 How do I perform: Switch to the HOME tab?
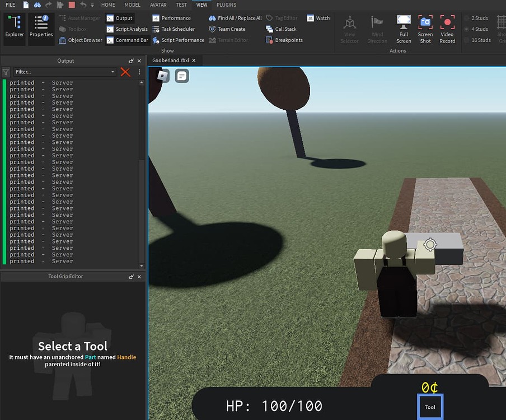pos(108,5)
